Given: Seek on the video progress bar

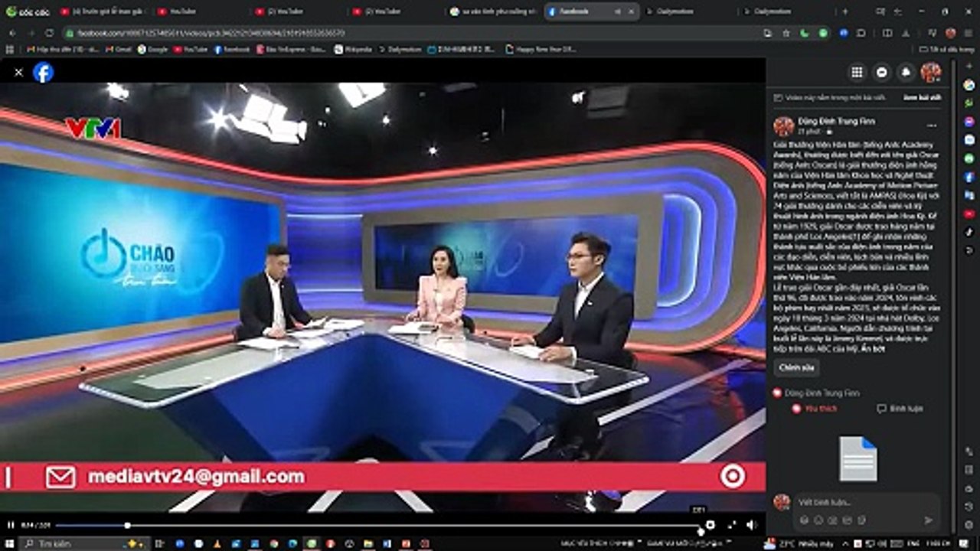Looking at the screenshot, I should (377, 525).
